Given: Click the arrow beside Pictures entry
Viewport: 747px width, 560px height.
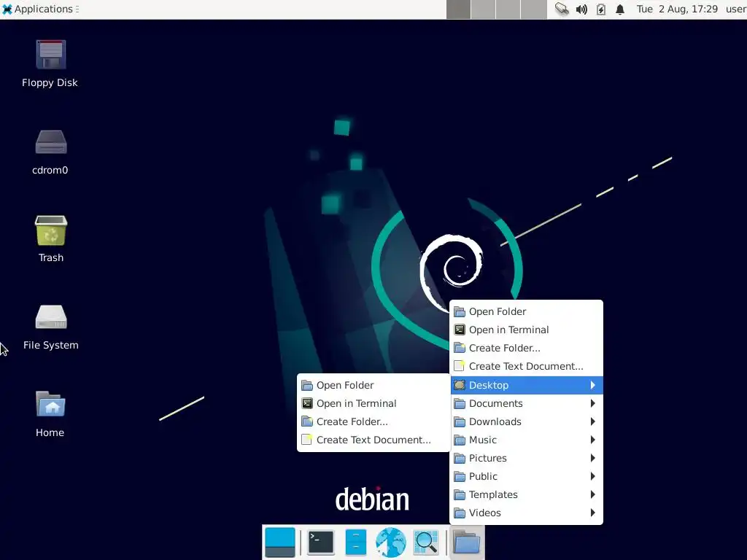Looking at the screenshot, I should (x=592, y=458).
